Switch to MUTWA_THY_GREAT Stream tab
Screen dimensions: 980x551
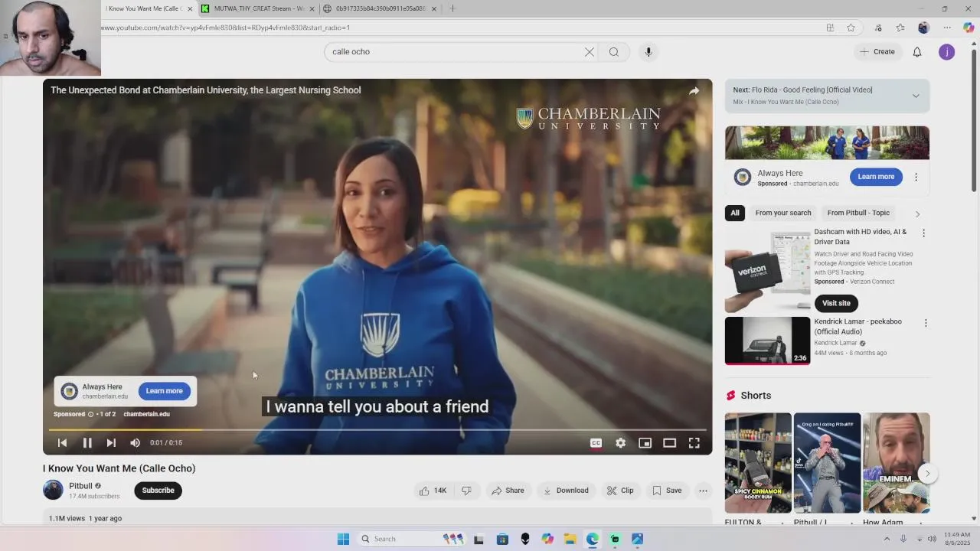(259, 8)
